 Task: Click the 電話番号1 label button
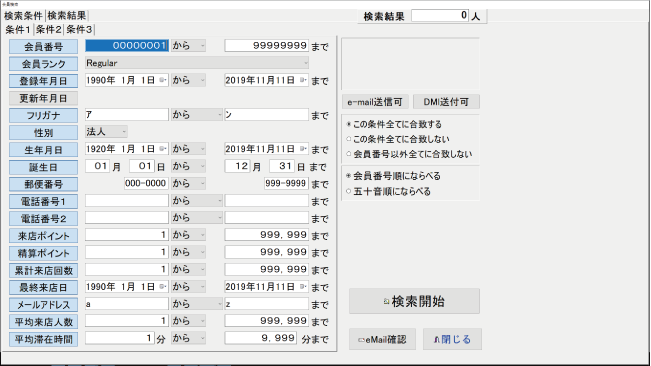44,202
